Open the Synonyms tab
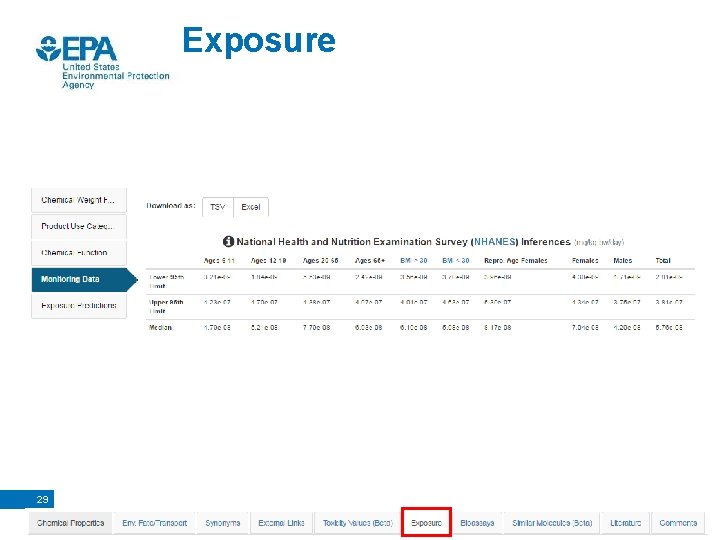This screenshot has height=540, width=720. (223, 523)
